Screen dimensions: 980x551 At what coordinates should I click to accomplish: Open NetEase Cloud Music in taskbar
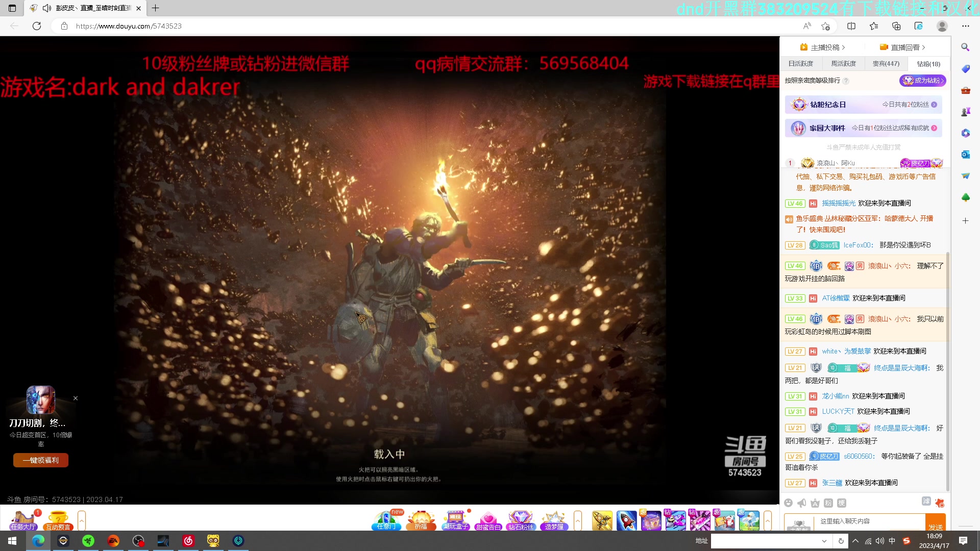(188, 541)
